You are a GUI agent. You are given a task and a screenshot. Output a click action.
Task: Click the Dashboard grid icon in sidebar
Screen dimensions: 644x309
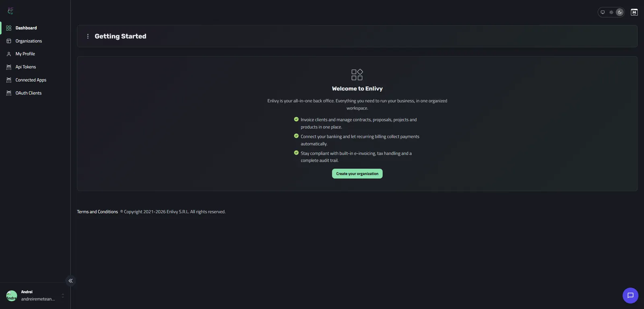point(9,28)
